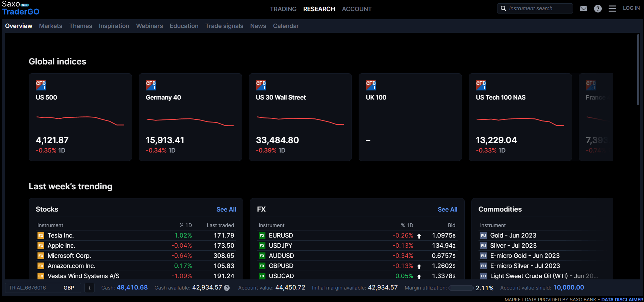Click the E-micro Gold futures icon
Viewport: 644px width, 302px height.
point(484,256)
